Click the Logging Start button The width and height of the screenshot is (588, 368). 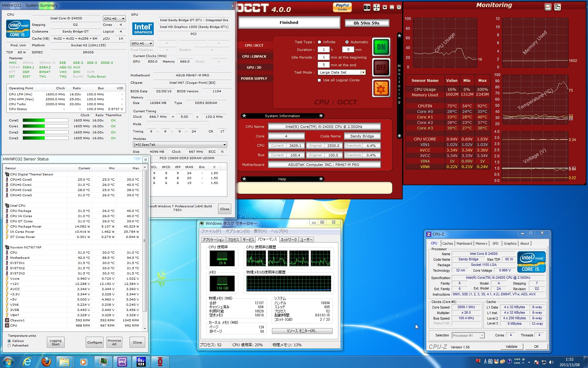coord(55,342)
